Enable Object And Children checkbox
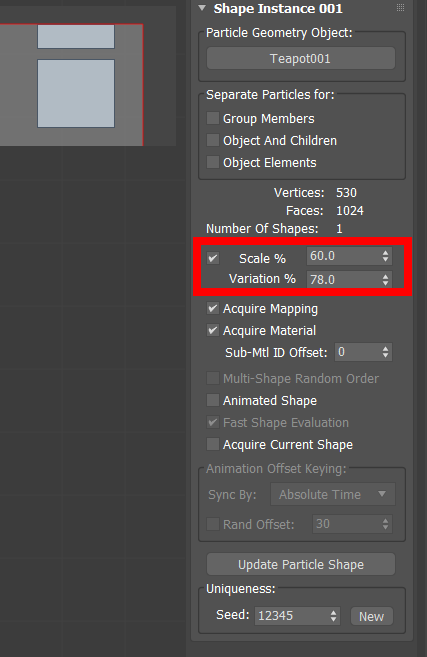427x657 pixels. [213, 140]
